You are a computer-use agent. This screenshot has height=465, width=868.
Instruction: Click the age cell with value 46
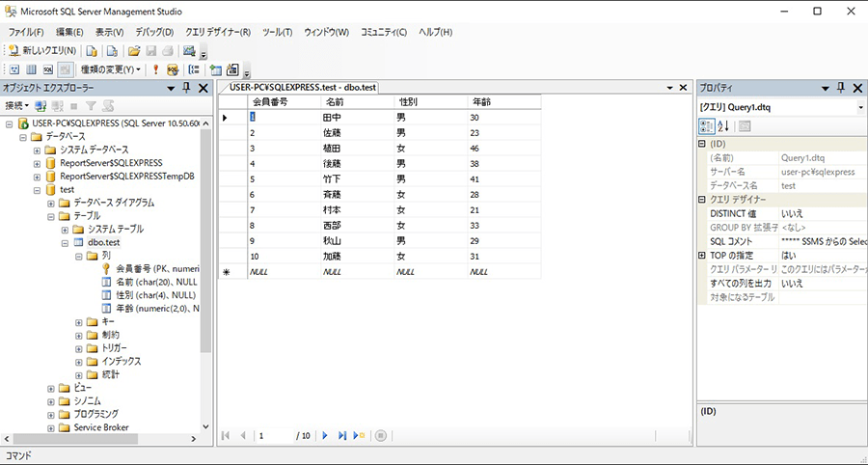coord(503,149)
